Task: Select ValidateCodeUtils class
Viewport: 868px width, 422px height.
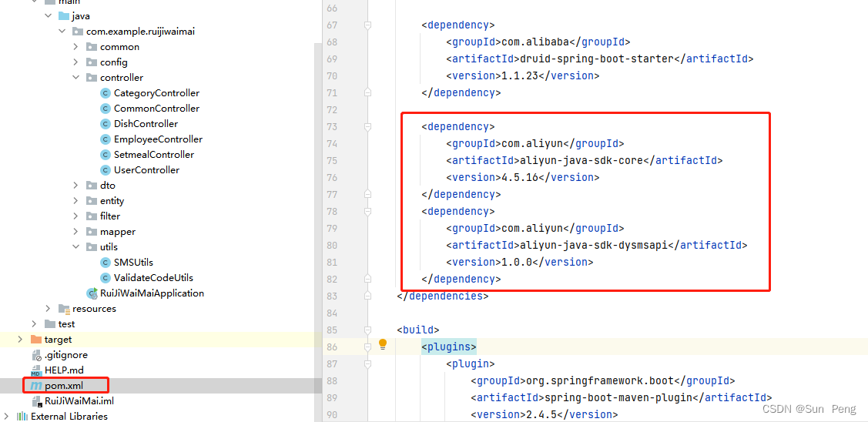Action: (x=153, y=277)
